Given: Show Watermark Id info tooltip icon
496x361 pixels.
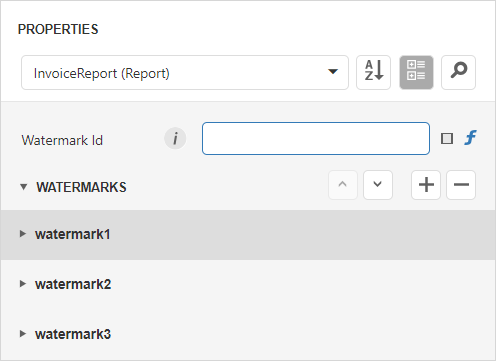Looking at the screenshot, I should (x=175, y=138).
